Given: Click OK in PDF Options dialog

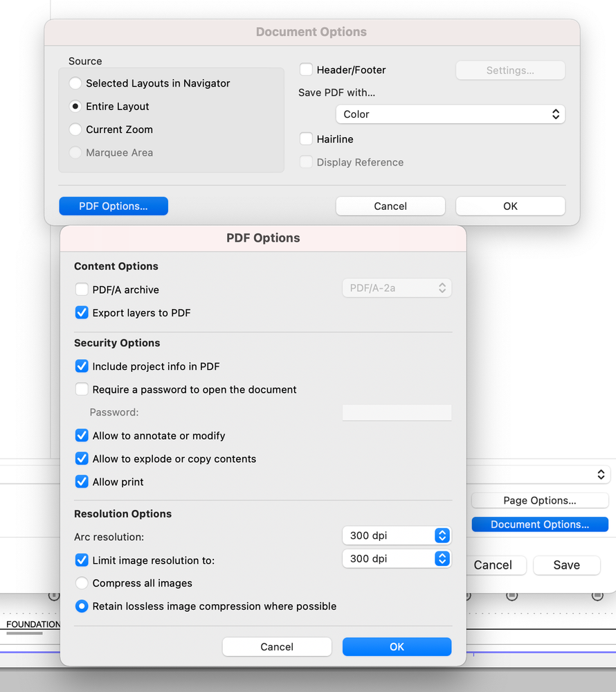Looking at the screenshot, I should point(397,647).
